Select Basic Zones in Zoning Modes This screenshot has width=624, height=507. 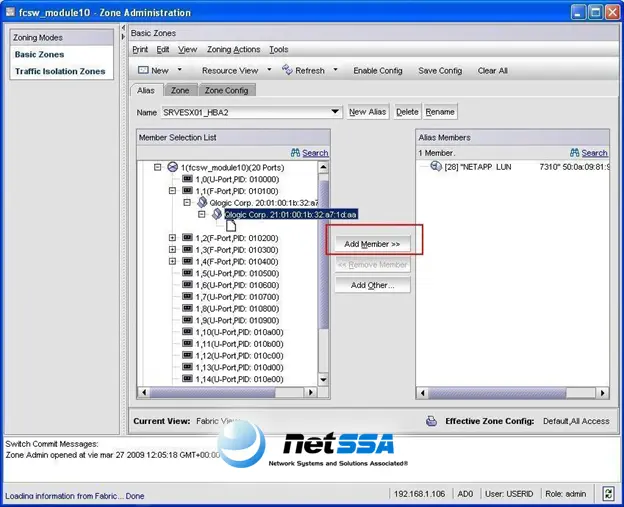(39, 54)
